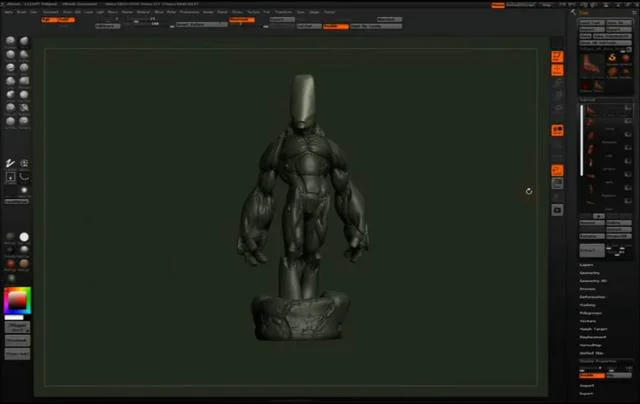
Task: Click the large Extract button below the subtools
Action: [x=592, y=250]
